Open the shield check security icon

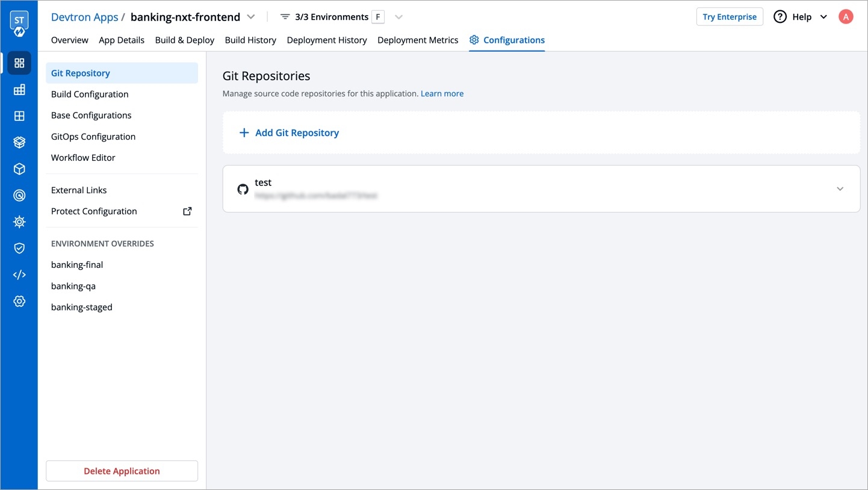tap(19, 248)
